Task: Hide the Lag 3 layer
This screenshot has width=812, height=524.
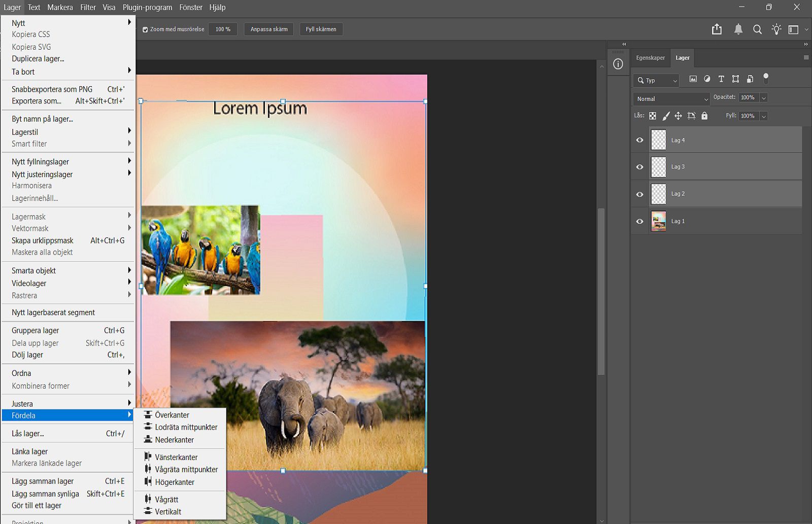Action: point(639,166)
